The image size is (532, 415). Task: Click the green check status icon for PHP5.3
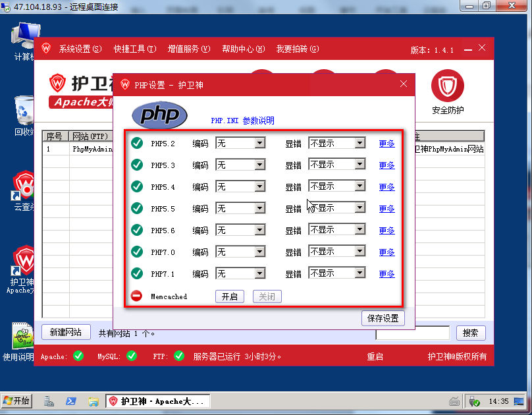137,165
